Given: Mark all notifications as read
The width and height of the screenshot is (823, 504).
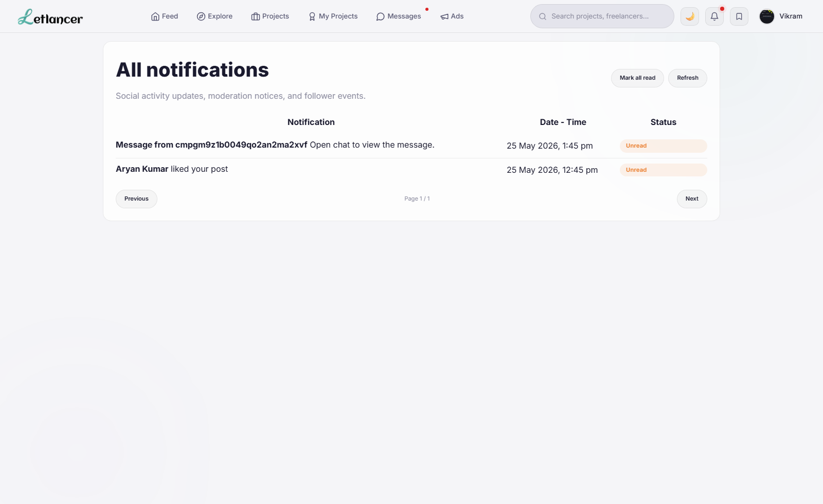Looking at the screenshot, I should click(637, 78).
